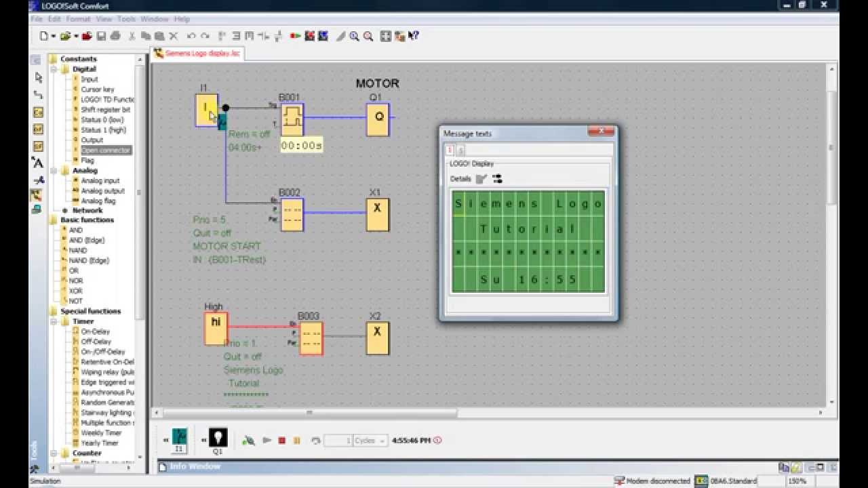Collapse the Analog tree folder
868x488 pixels.
click(x=54, y=171)
